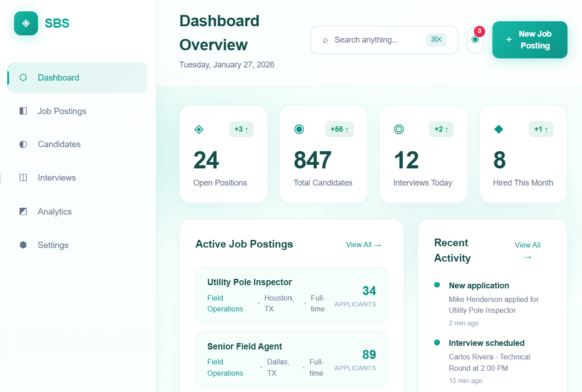
Task: Click the Total Candidates circle icon
Action: pos(299,129)
